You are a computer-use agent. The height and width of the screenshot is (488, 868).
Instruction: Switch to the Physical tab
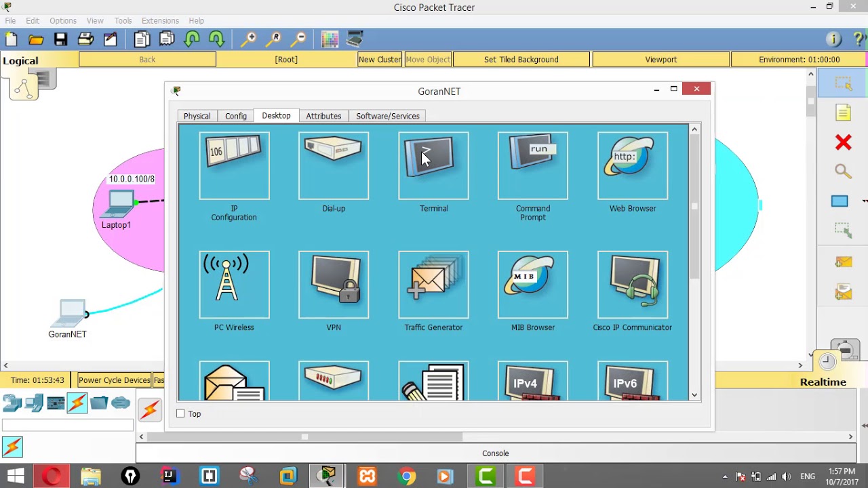click(x=197, y=116)
